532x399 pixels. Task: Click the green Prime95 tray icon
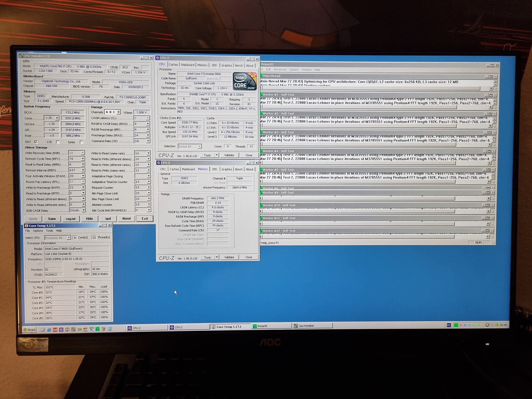pos(456,325)
